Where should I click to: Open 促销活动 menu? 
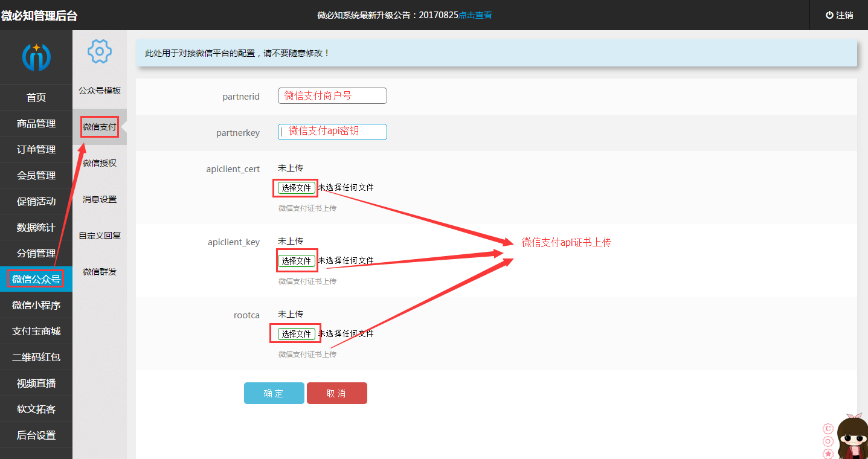pyautogui.click(x=36, y=201)
